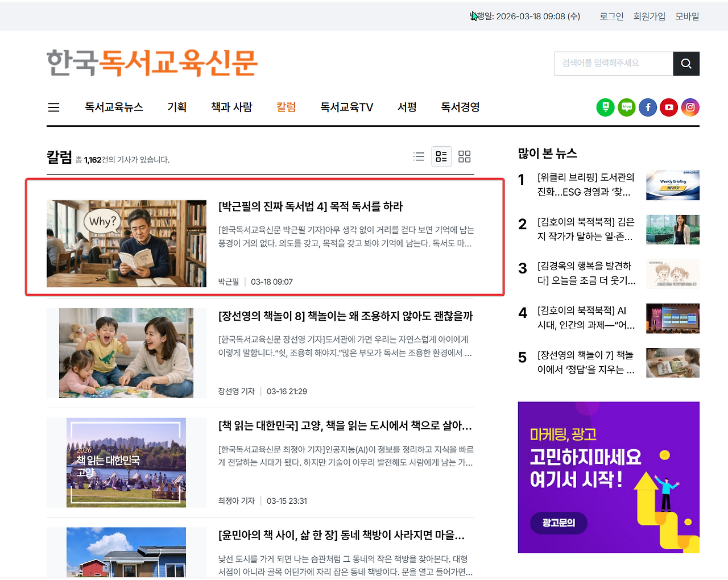
Task: Switch to title-only list view icon
Action: (x=419, y=156)
